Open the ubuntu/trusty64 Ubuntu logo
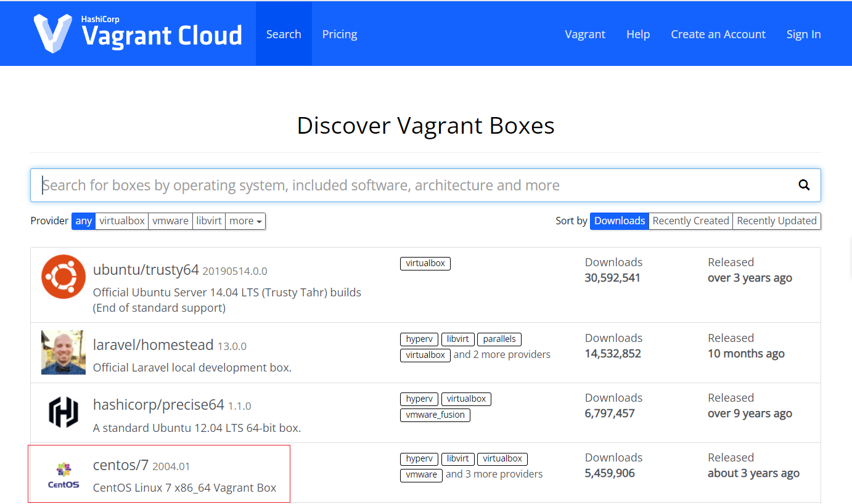This screenshot has width=852, height=504. coord(63,277)
